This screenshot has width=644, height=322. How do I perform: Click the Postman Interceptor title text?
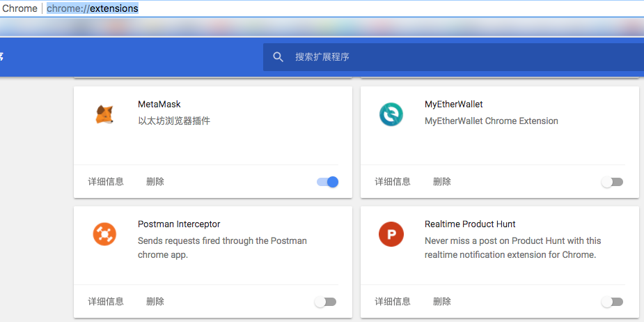(179, 224)
